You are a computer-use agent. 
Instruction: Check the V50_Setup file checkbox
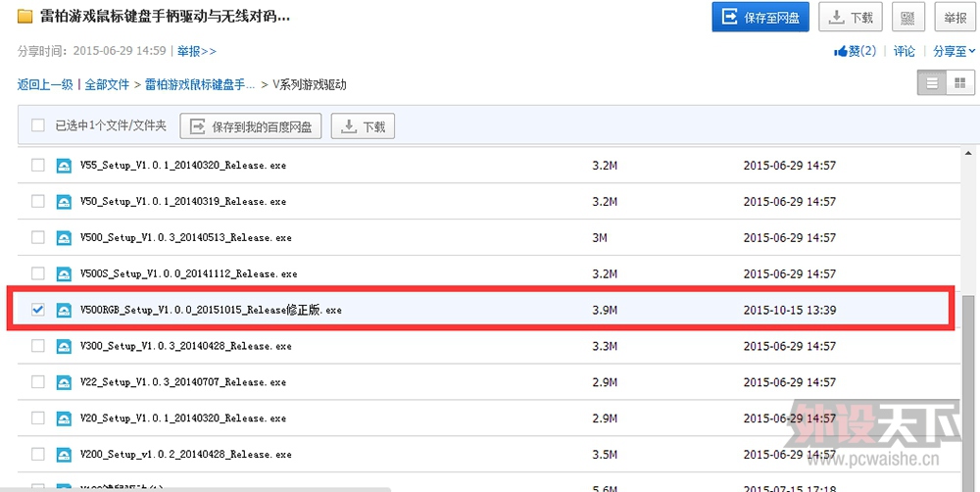tap(38, 201)
